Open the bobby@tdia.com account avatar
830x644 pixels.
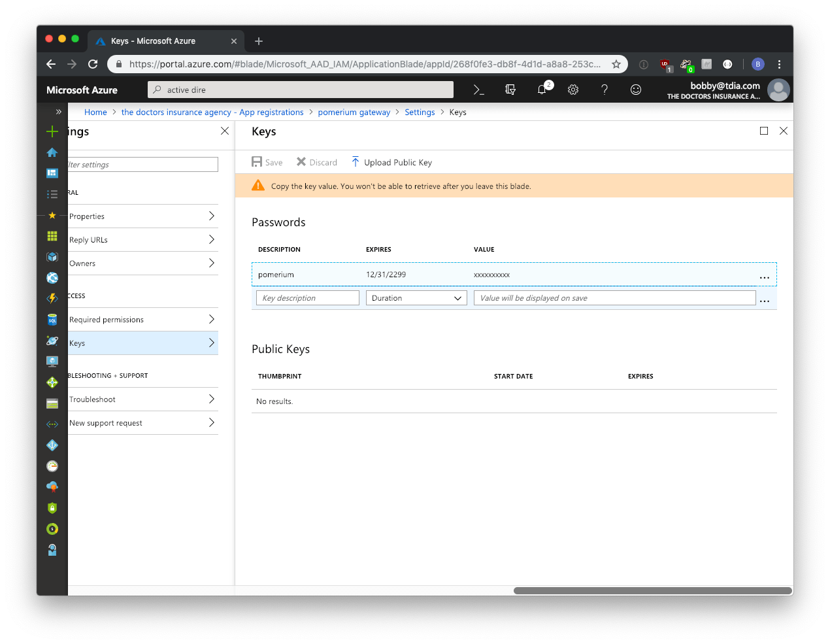(778, 90)
